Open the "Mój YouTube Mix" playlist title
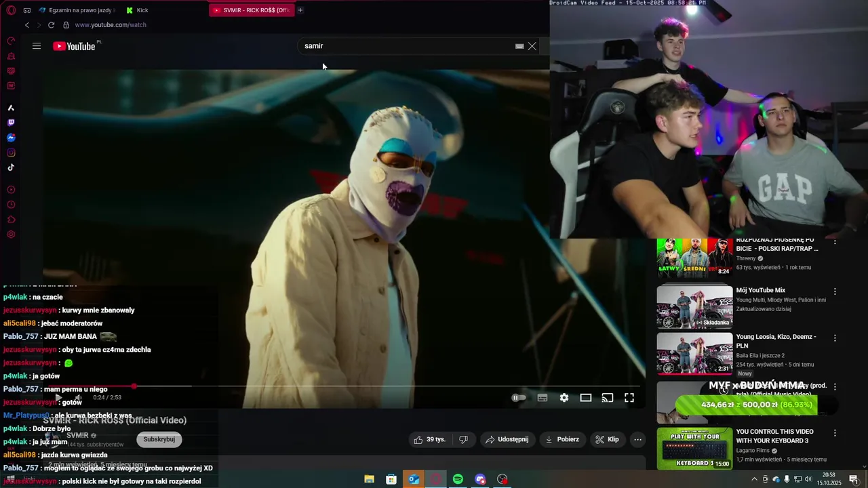The height and width of the screenshot is (488, 868). coord(761,290)
